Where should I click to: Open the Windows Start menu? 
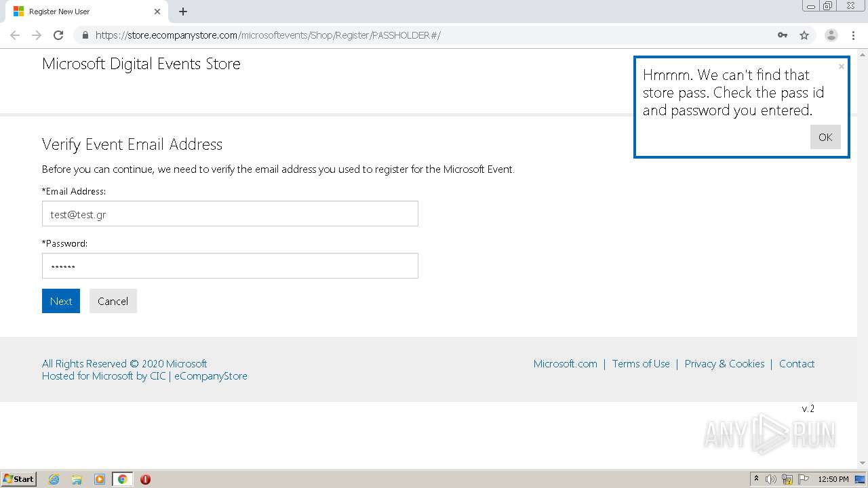pos(19,479)
